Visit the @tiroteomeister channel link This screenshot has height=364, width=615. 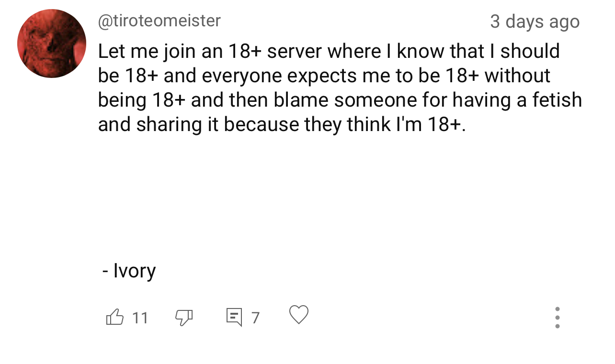pos(159,21)
